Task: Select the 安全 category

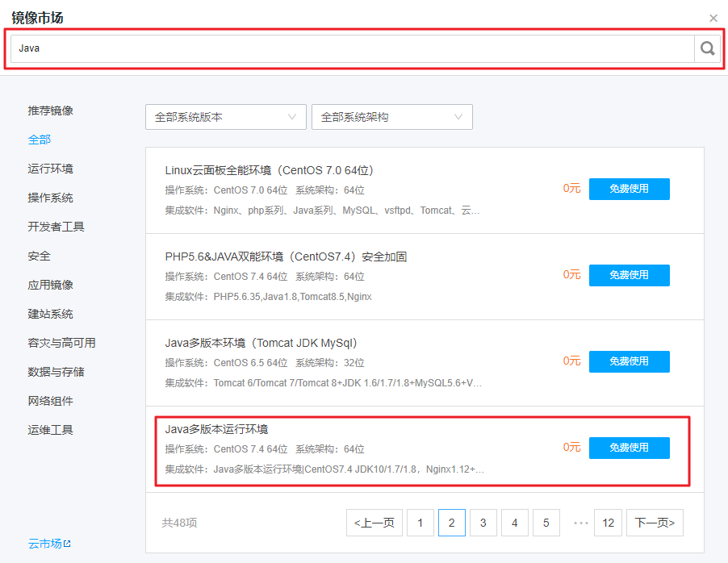Action: pyautogui.click(x=39, y=256)
